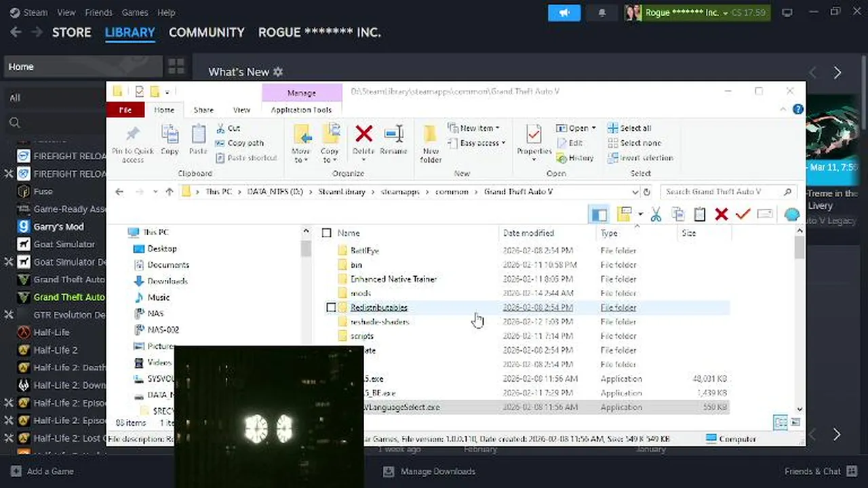868x488 pixels.
Task: Click blue globe icon in lower toolbar
Action: coord(791,215)
